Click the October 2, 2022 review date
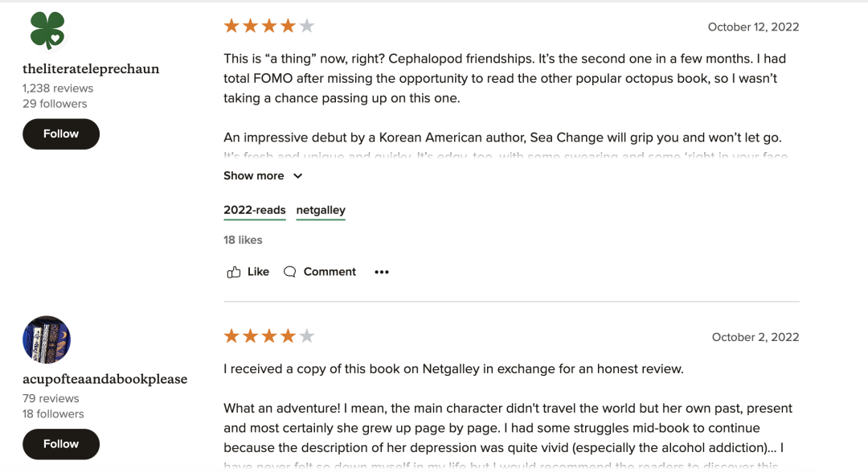Screen dimensions: 868x473 pos(755,337)
